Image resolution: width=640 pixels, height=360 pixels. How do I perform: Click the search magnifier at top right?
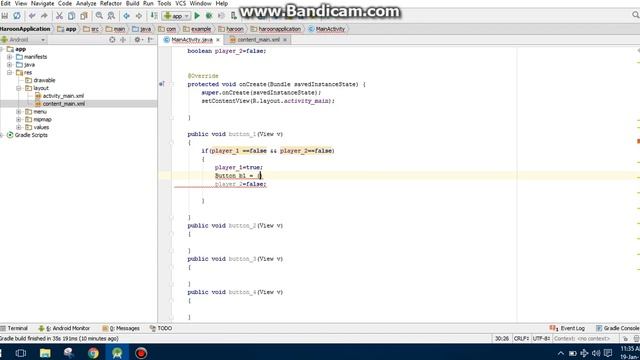coord(636,15)
